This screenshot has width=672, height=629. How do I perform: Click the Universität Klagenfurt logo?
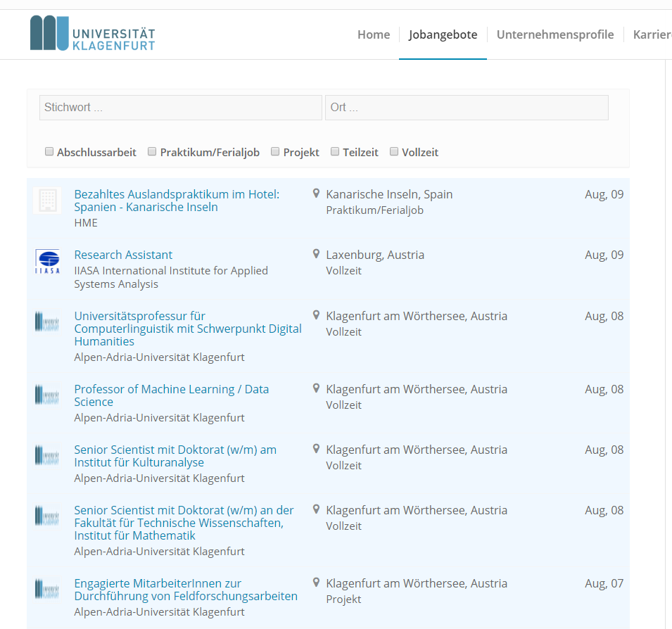pos(93,34)
